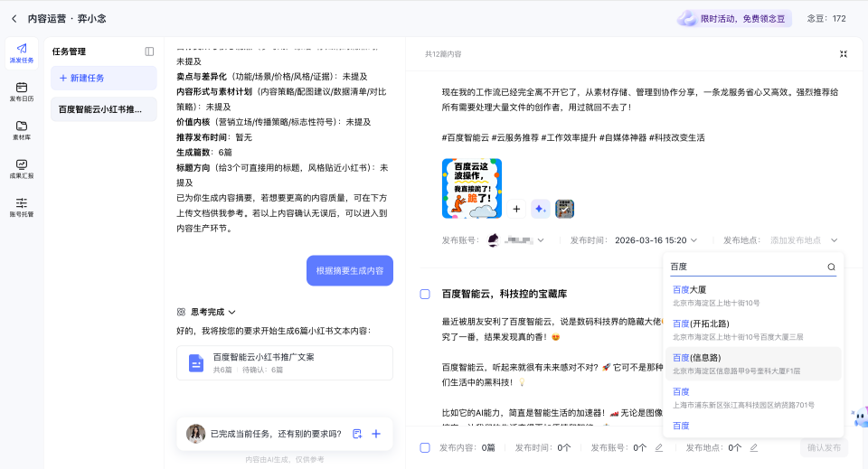Click the 新建任务 button
Screen dimensions: 868x469
click(103, 79)
